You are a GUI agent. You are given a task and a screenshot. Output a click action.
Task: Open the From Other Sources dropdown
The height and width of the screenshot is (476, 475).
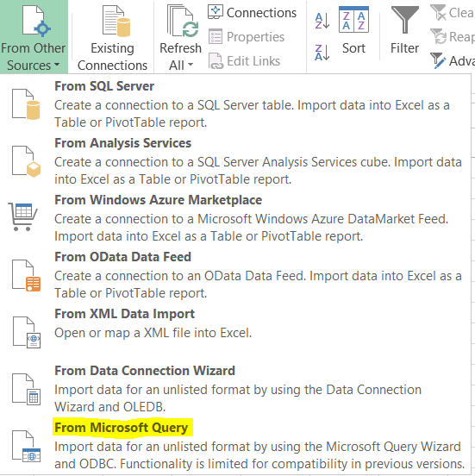coord(34,37)
